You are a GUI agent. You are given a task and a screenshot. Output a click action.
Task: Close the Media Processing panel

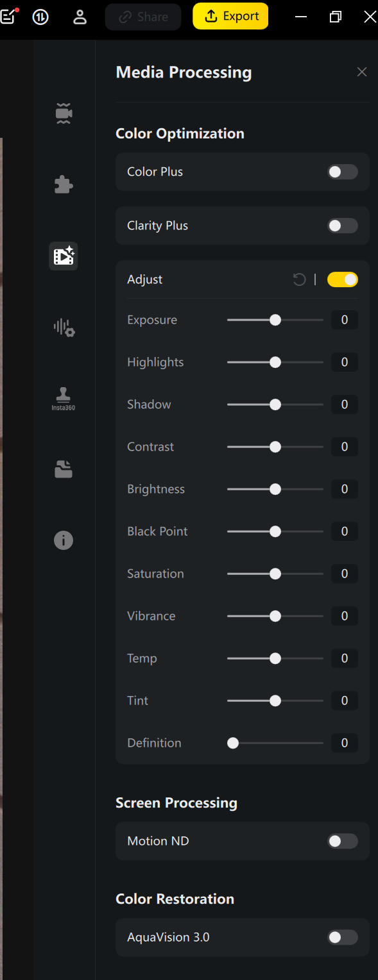362,72
